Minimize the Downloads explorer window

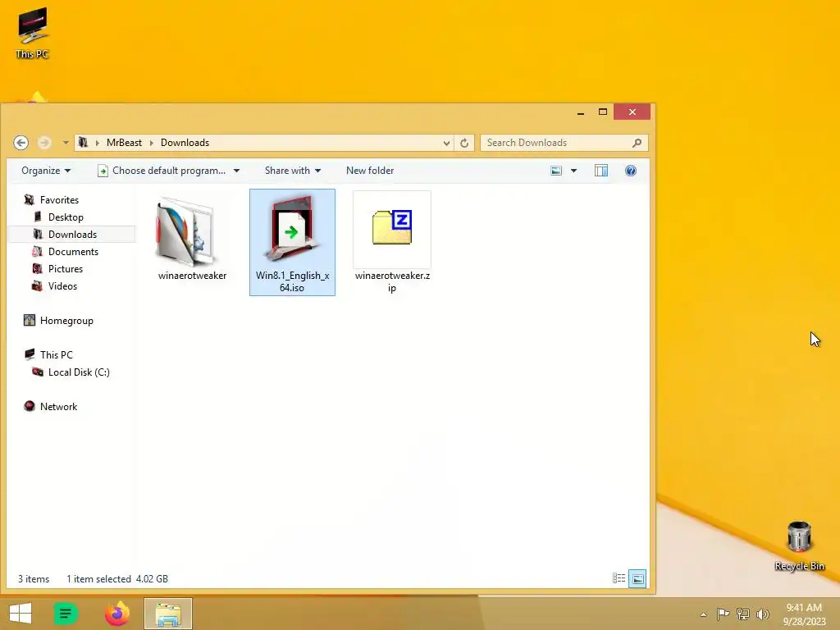(x=581, y=112)
